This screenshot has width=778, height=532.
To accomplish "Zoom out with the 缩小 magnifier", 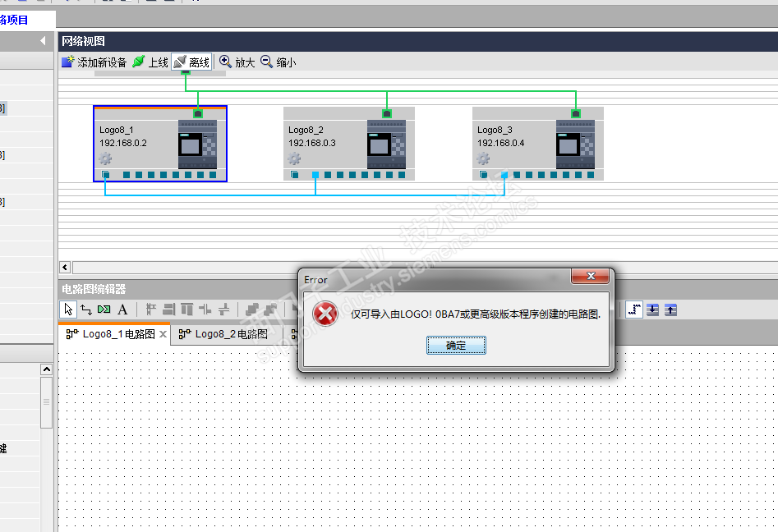I will 278,62.
